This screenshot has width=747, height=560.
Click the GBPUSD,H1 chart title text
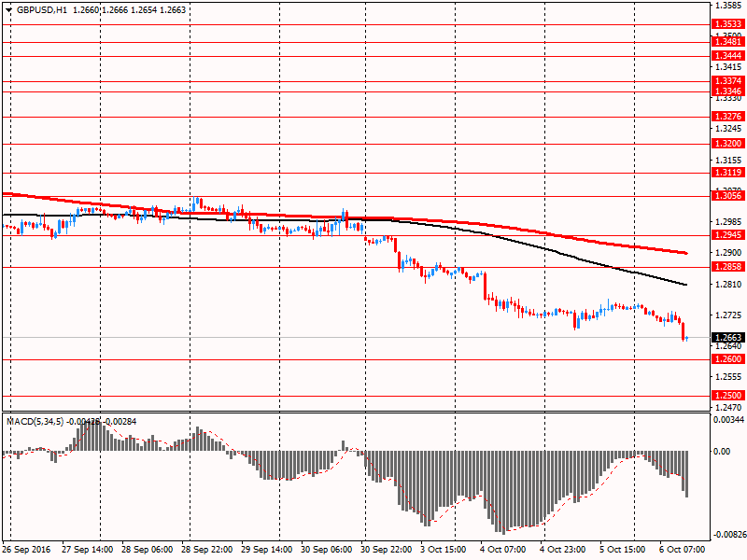click(x=42, y=9)
